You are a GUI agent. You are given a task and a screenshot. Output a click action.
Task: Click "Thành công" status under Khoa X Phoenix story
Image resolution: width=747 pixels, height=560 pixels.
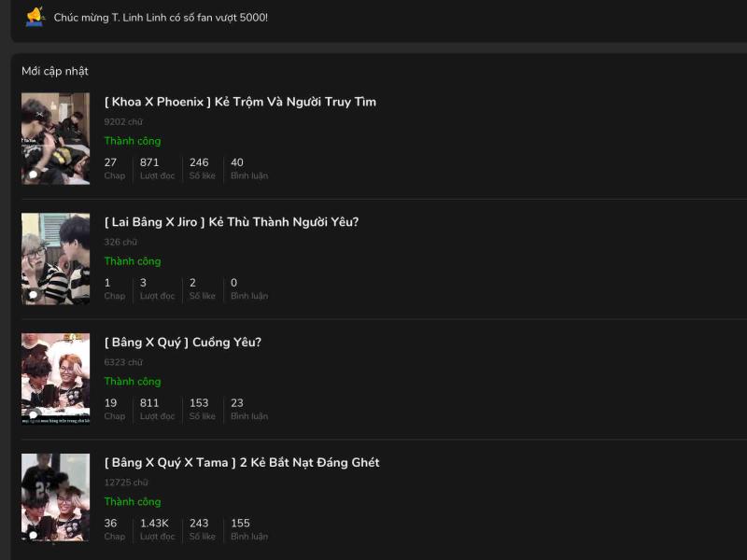[x=133, y=141]
